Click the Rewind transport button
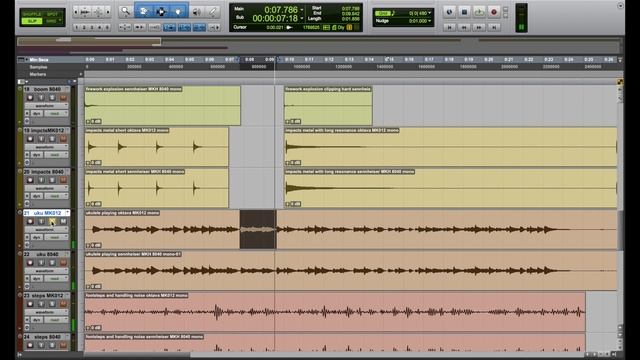640x360 pixels. pos(464,27)
